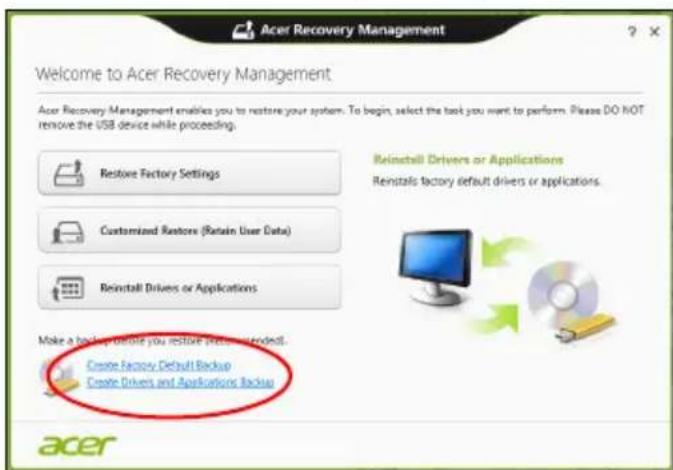Click the upper green curved arrow
Screen dimensions: 673x470
(x=503, y=251)
